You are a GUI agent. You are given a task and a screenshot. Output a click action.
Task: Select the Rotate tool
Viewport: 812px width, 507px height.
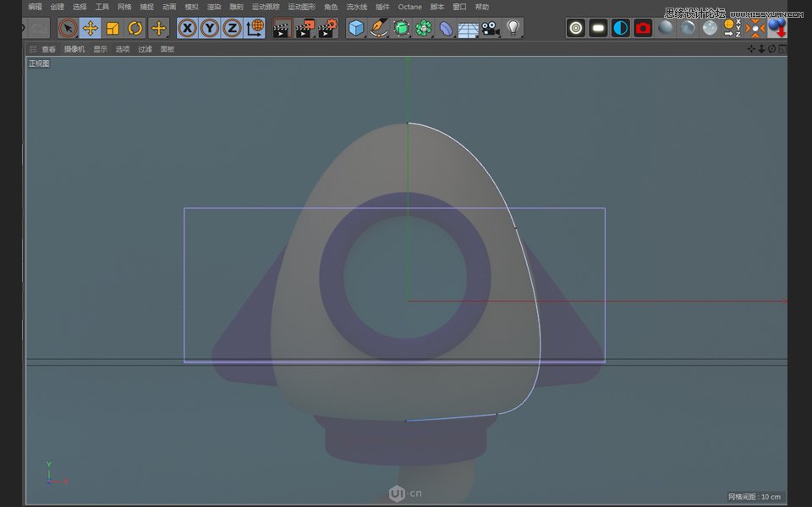pos(135,28)
